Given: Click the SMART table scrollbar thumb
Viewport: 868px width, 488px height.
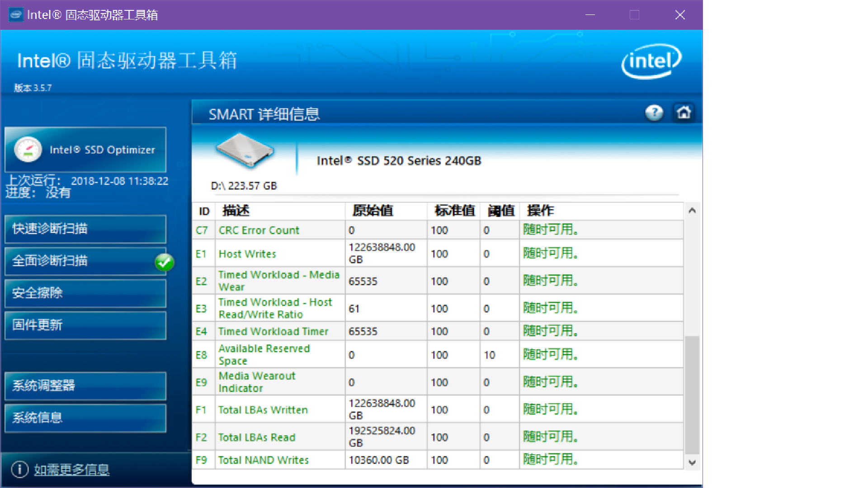Looking at the screenshot, I should pyautogui.click(x=692, y=395).
